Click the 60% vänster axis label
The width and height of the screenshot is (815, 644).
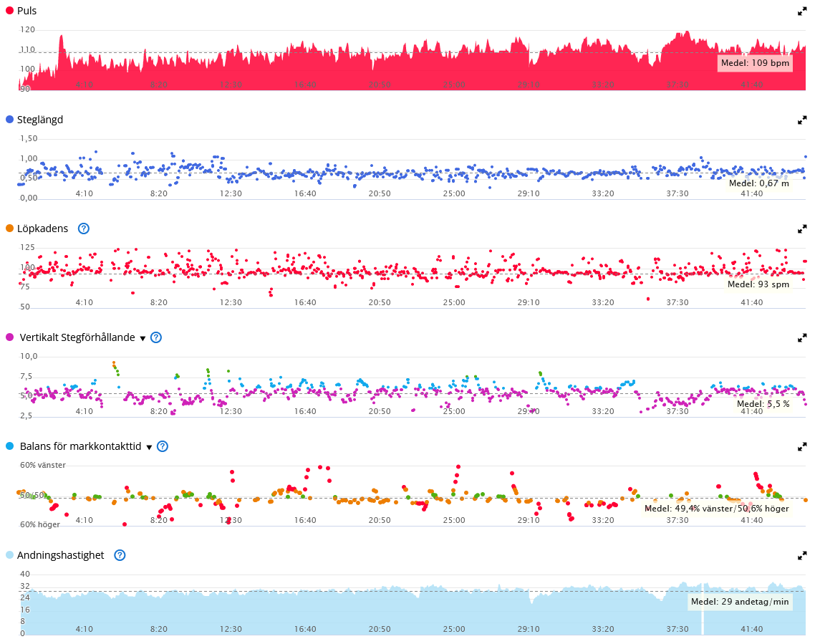pos(43,465)
